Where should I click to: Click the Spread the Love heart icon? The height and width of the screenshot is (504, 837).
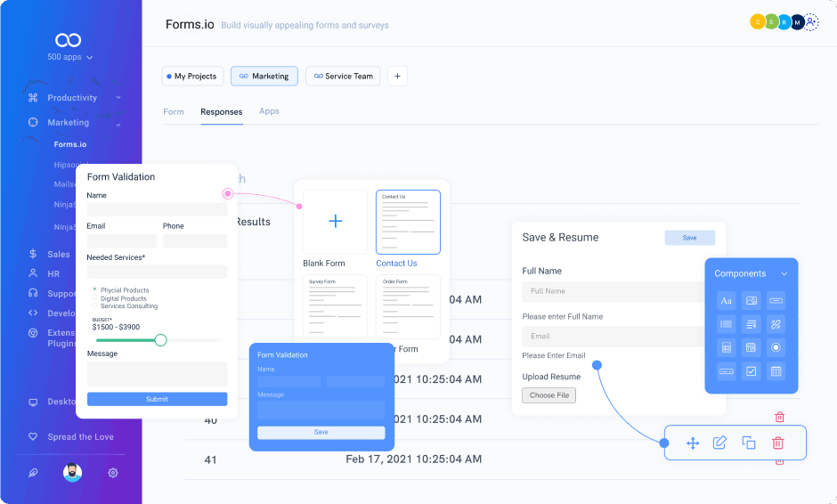[x=33, y=436]
